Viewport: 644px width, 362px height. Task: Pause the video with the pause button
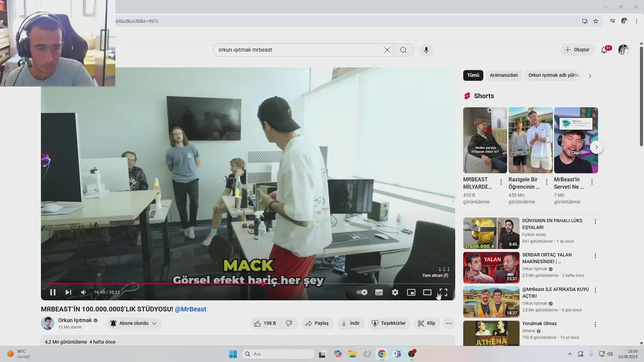pyautogui.click(x=53, y=292)
